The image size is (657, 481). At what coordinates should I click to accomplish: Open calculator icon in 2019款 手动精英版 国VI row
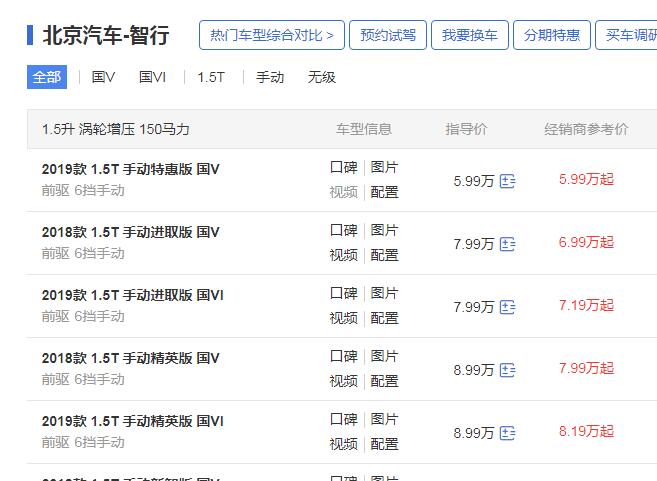(507, 433)
